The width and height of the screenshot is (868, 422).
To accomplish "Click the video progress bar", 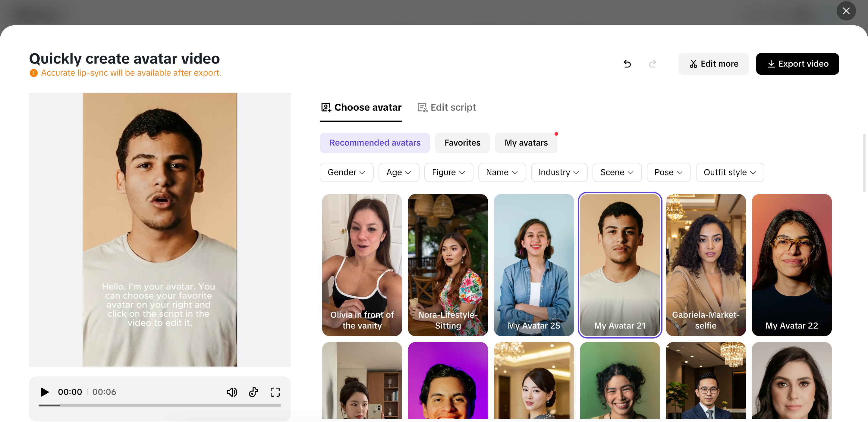I will [160, 405].
